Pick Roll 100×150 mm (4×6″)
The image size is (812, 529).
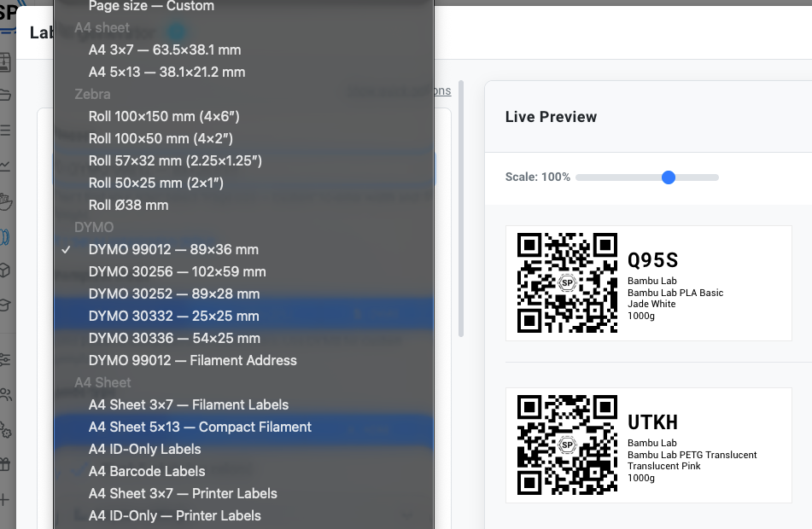coord(243,116)
